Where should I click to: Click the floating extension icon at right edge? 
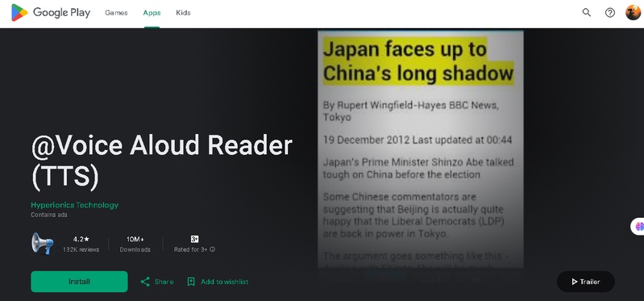point(638,227)
